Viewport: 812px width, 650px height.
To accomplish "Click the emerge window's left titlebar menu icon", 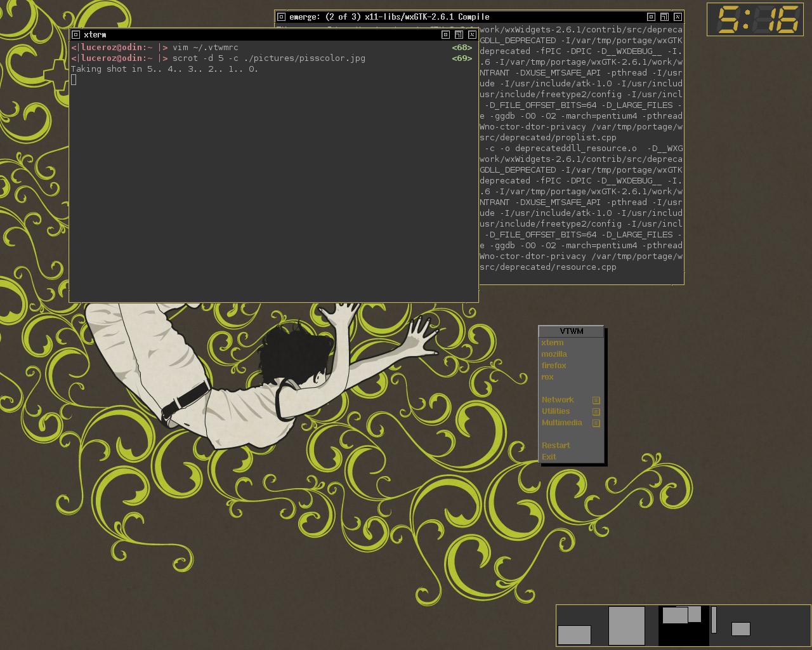I will [282, 17].
